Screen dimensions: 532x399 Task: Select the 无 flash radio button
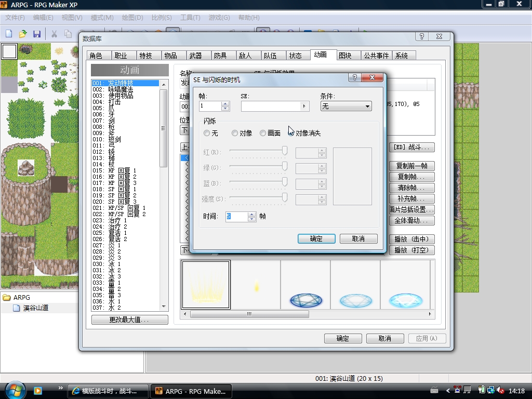[x=207, y=134]
